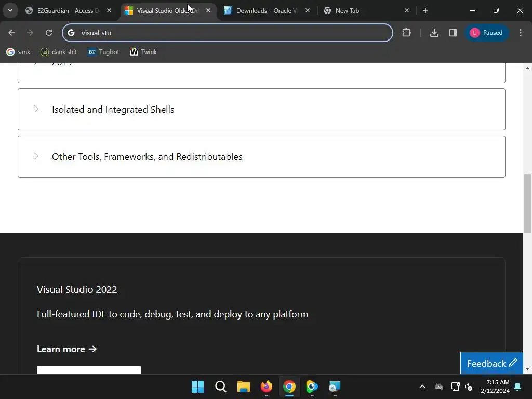Image resolution: width=532 pixels, height=399 pixels.
Task: Close the E2Guardian tab
Action: (x=109, y=10)
